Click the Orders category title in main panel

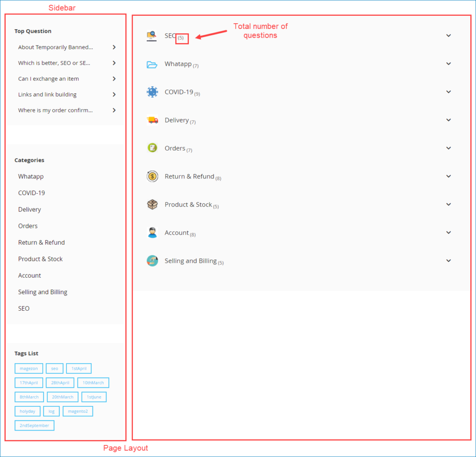pos(175,148)
